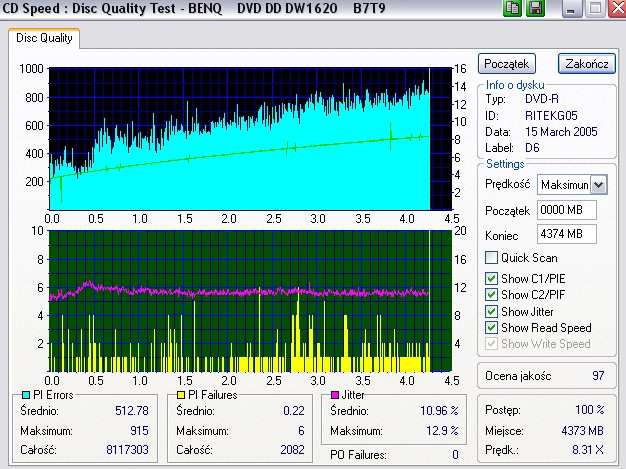Viewport: 626px width, 469px height.
Task: Click the lower PI Failures jitter graph
Action: pos(250,301)
